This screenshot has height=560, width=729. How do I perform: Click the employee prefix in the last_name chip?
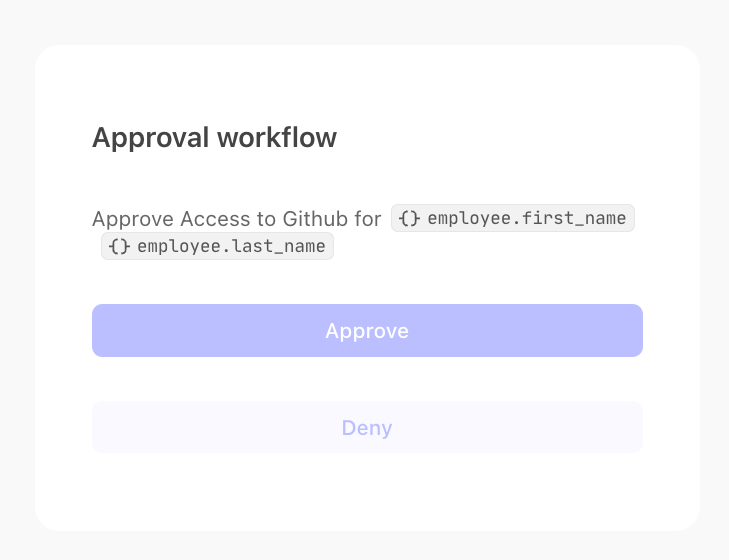[x=179, y=247]
